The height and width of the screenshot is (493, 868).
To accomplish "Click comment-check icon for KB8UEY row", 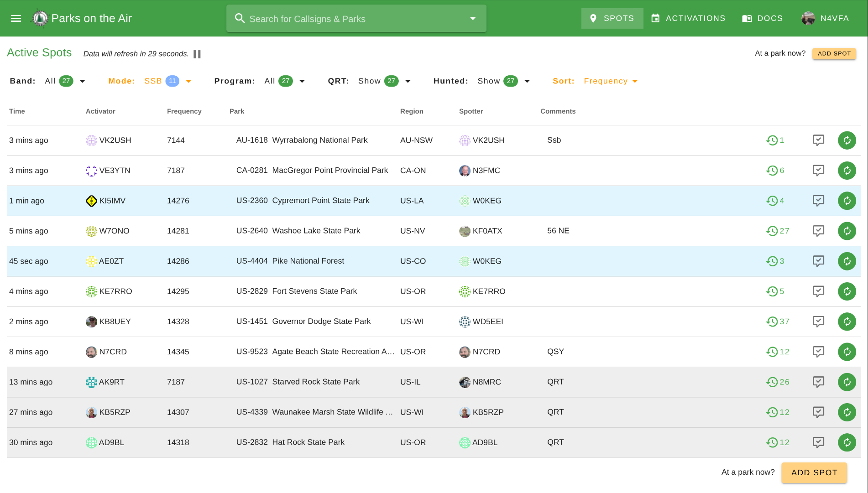I will click(818, 322).
